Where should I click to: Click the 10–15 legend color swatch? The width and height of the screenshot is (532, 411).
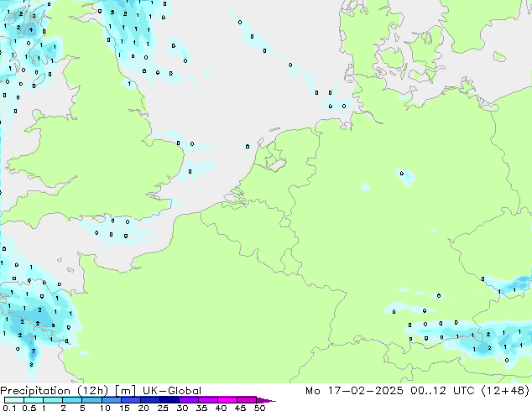click(x=112, y=400)
